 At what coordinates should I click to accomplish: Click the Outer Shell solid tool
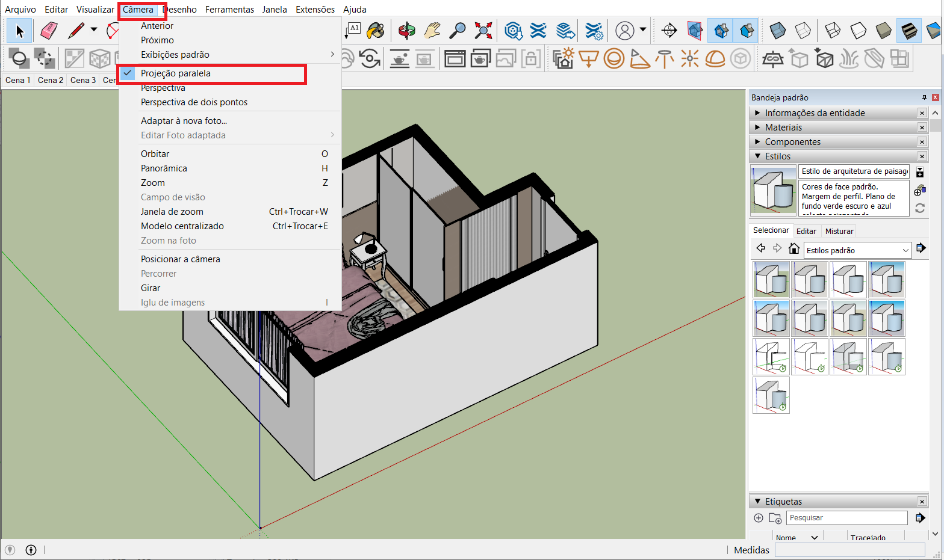click(19, 58)
